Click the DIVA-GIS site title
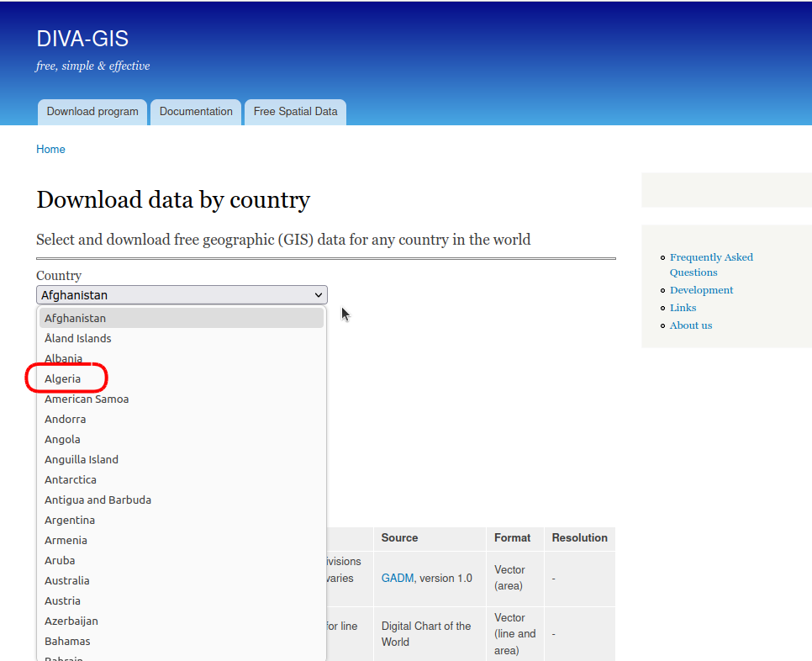Screen dimensions: 812x661 click(82, 39)
